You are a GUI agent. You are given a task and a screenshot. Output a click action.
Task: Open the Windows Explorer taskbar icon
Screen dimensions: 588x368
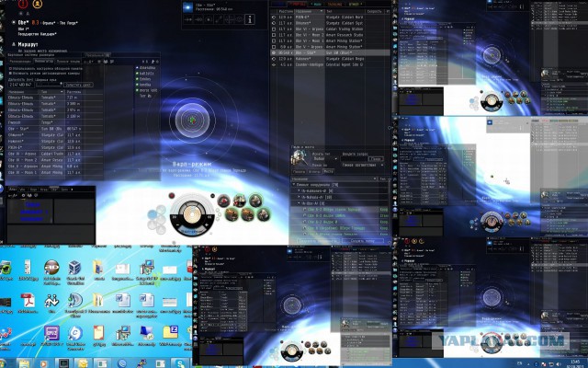(24, 363)
